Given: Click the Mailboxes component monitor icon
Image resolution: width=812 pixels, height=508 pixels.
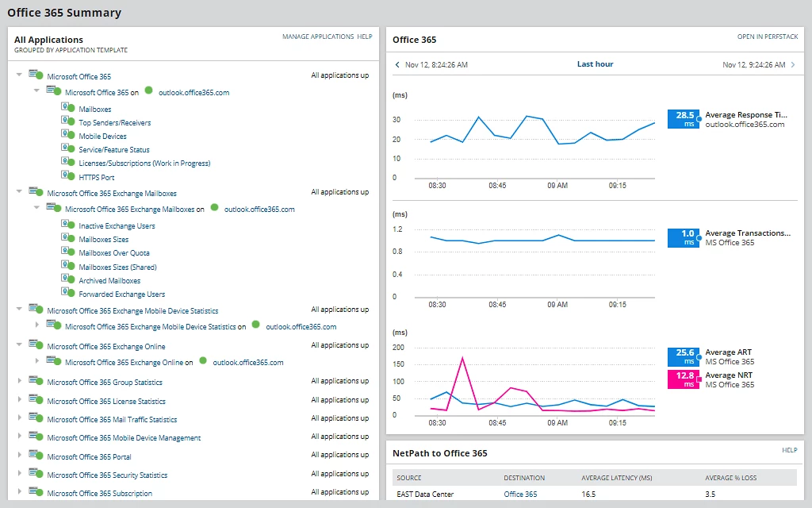Looking at the screenshot, I should click(x=67, y=108).
